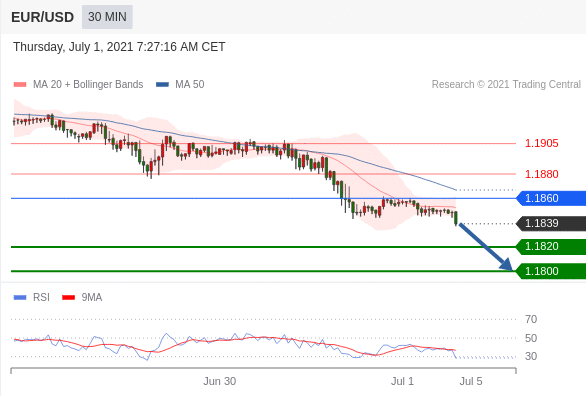Click the chart timestamp text

[119, 47]
